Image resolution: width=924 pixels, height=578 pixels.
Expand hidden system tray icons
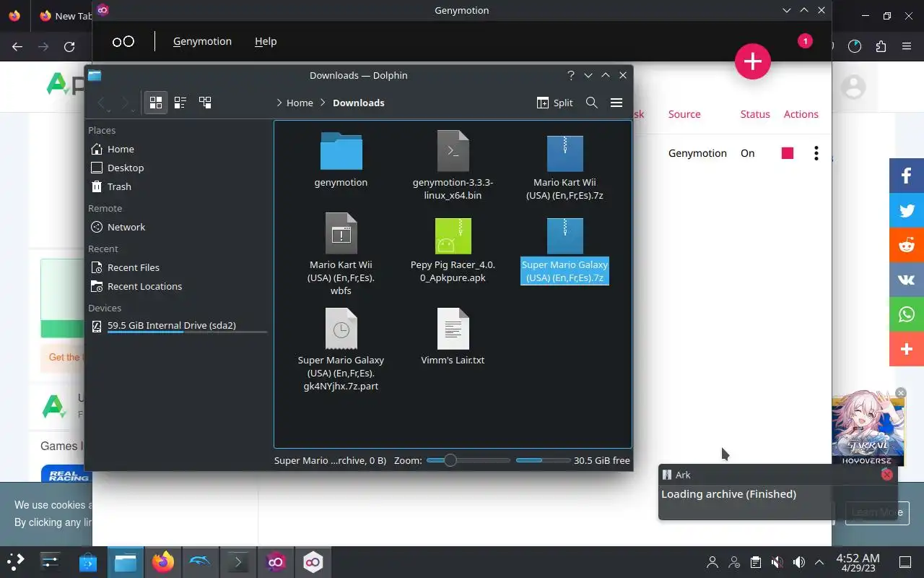[819, 562]
